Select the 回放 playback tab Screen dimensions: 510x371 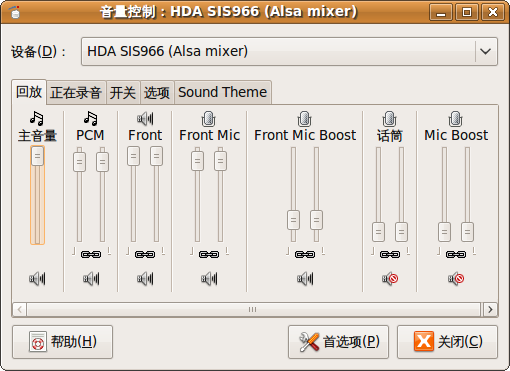coord(29,92)
